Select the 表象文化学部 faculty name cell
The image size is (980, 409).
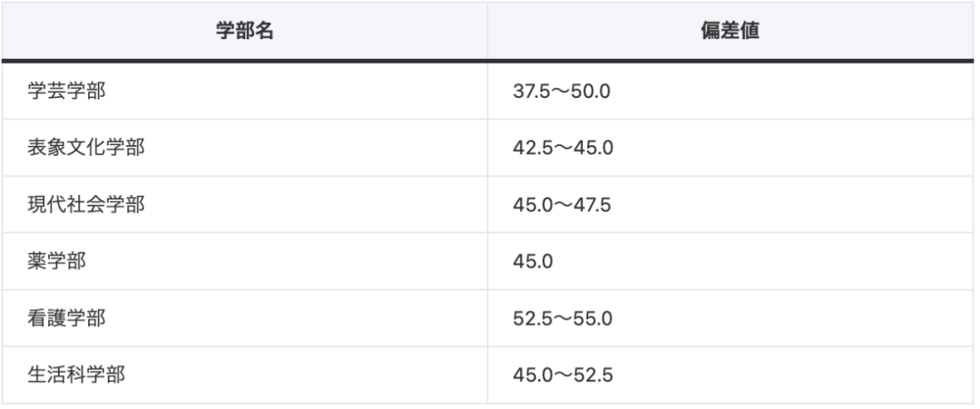[86, 148]
